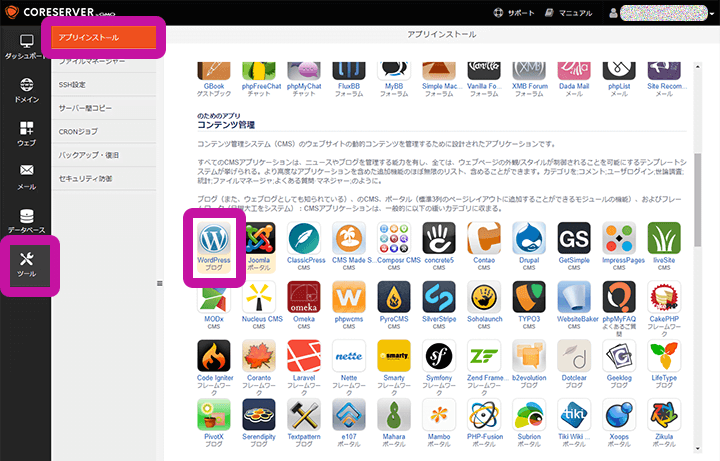The width and height of the screenshot is (720, 461).
Task: Choose the phpMyFAQ app icon
Action: pos(618,301)
